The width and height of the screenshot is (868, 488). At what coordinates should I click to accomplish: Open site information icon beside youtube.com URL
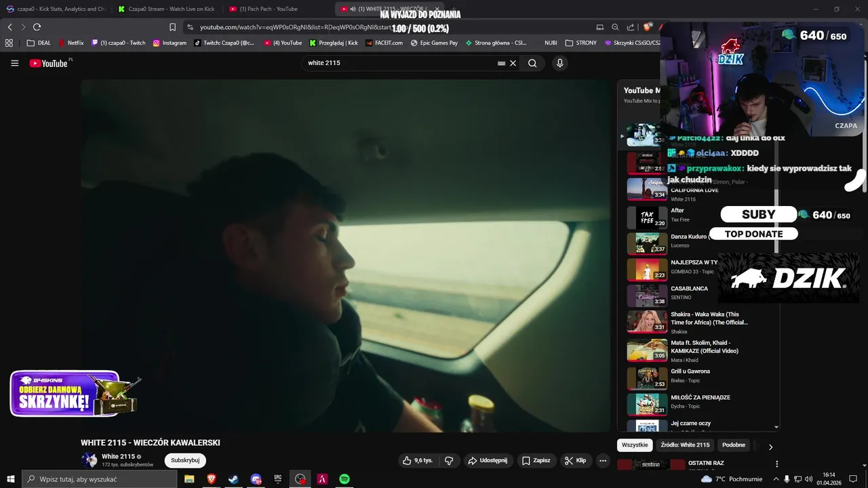click(191, 27)
